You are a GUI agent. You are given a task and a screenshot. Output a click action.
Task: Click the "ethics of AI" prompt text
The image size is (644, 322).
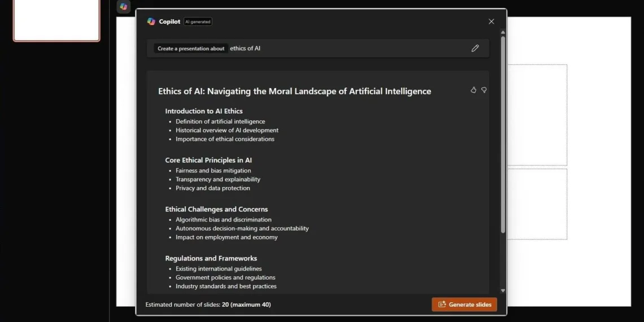point(245,49)
